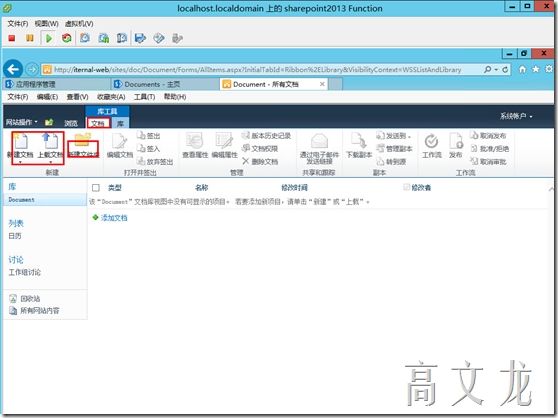Viewport: 558px width, 418px height.
Task: Open 回收站 recycle bin link
Action: coord(30,299)
